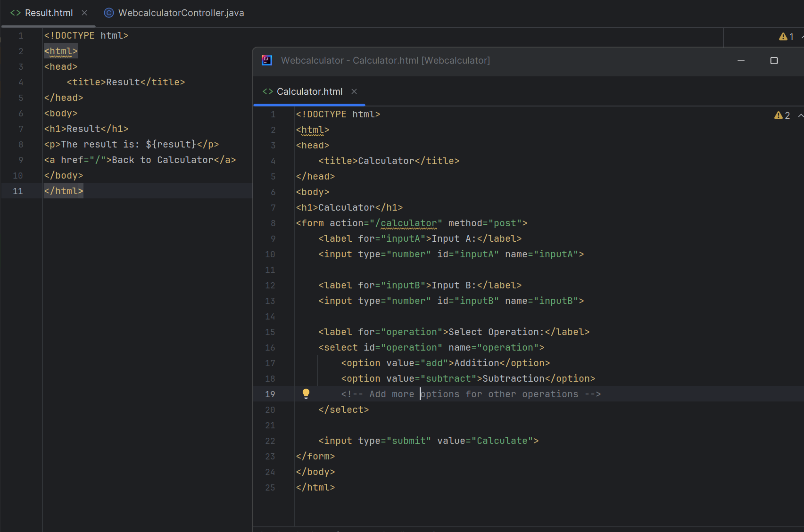Viewport: 804px width, 532px height.
Task: Close the Result.html tab
Action: pos(84,13)
